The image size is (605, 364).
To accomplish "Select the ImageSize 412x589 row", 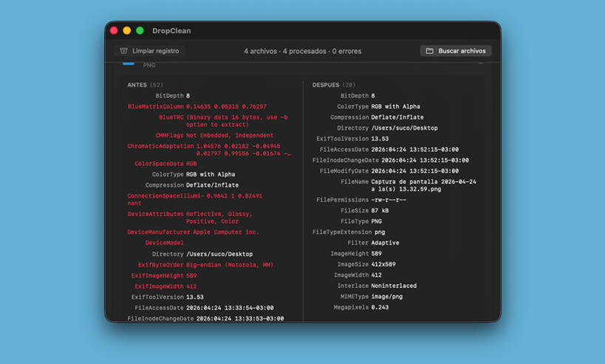I will [x=366, y=264].
